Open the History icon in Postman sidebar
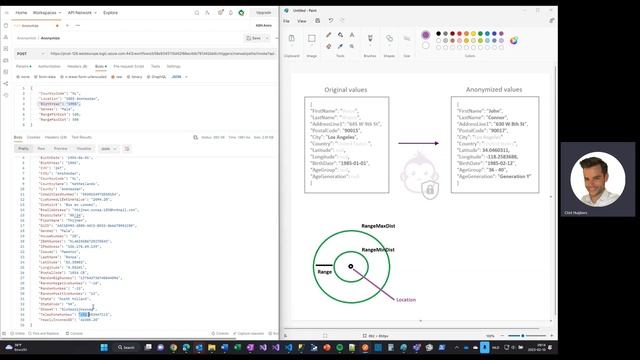 (x=6, y=95)
